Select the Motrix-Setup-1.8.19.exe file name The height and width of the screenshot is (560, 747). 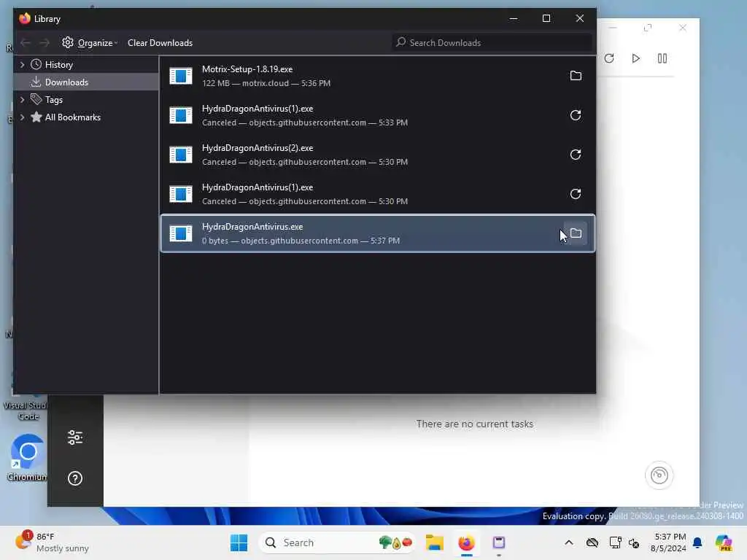(x=247, y=69)
